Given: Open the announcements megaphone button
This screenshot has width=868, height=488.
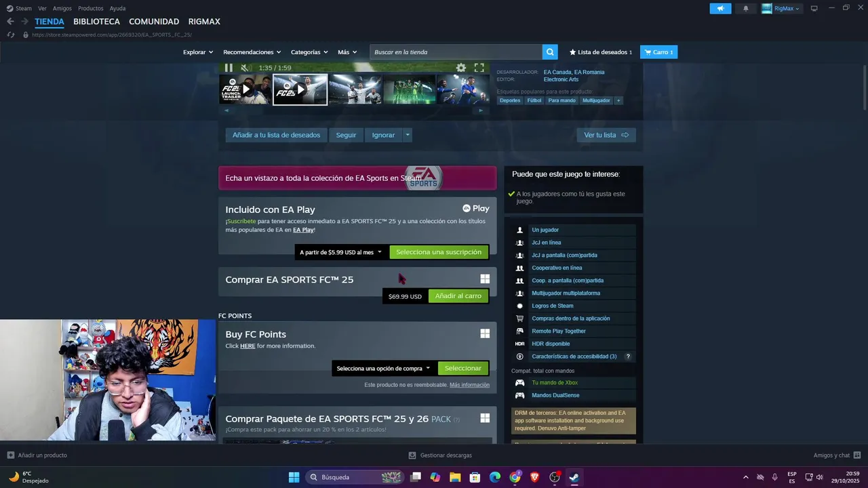Looking at the screenshot, I should click(x=720, y=8).
